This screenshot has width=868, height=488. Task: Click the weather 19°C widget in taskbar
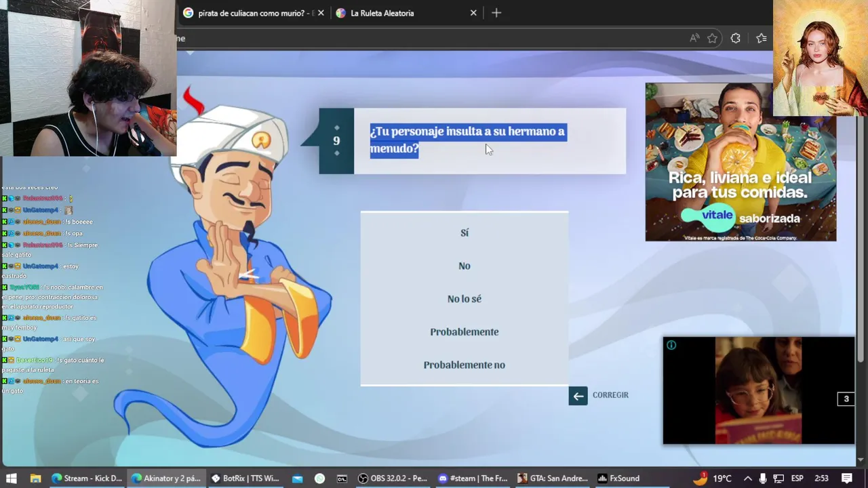713,478
